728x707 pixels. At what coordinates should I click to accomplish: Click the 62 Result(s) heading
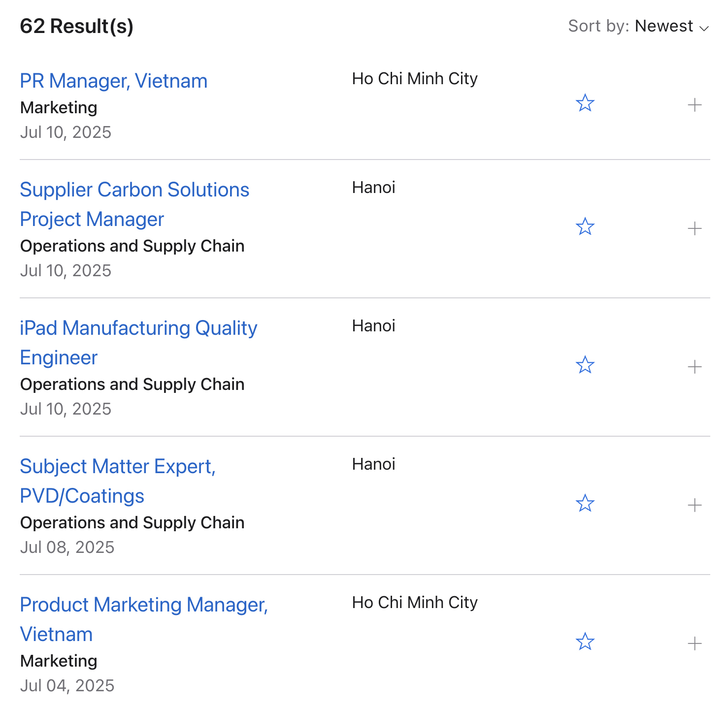click(x=77, y=26)
